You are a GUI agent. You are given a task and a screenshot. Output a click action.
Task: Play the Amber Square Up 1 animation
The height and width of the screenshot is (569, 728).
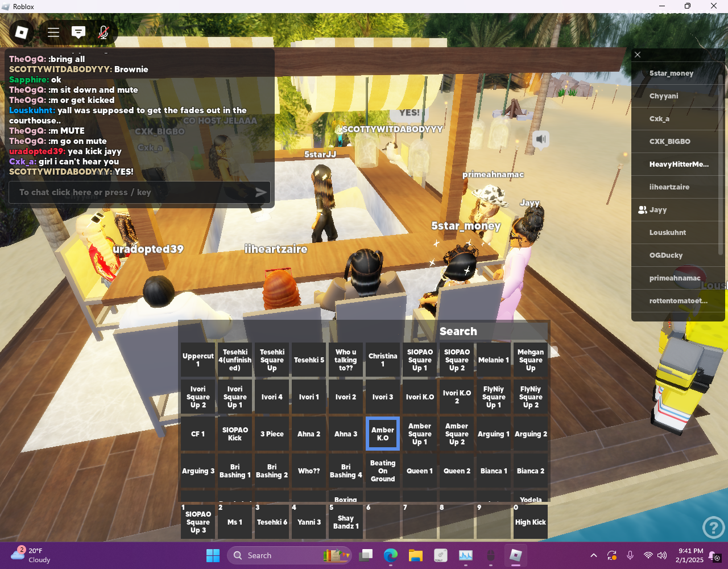pos(420,434)
